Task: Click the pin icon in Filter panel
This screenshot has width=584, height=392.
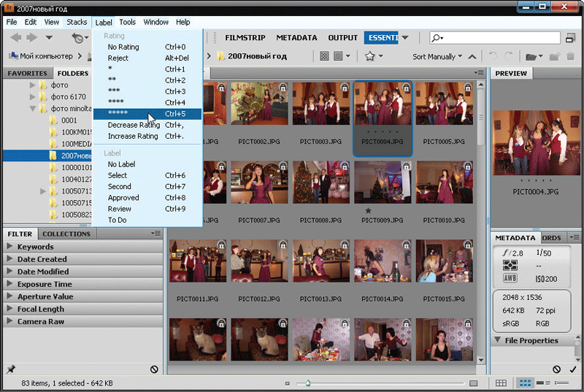Action: click(x=11, y=369)
